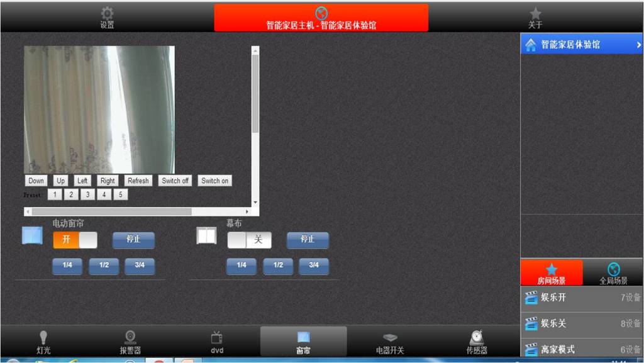Toggle the 电动窗帘 on/off switch
The width and height of the screenshot is (644, 363).
point(75,240)
